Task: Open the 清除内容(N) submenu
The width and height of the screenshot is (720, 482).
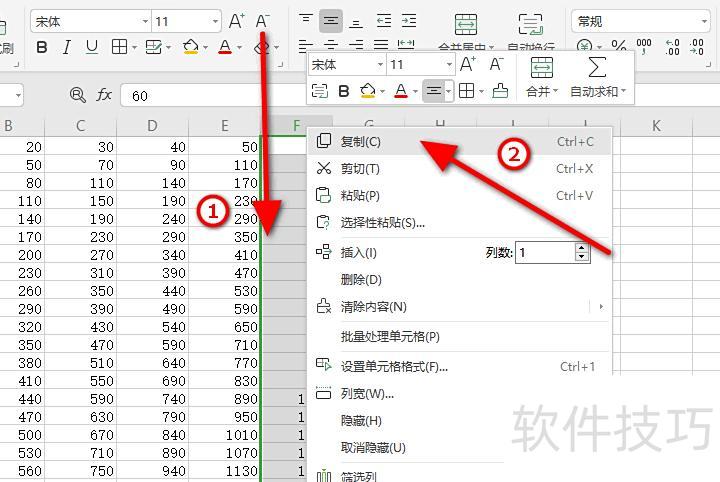Action: (459, 306)
